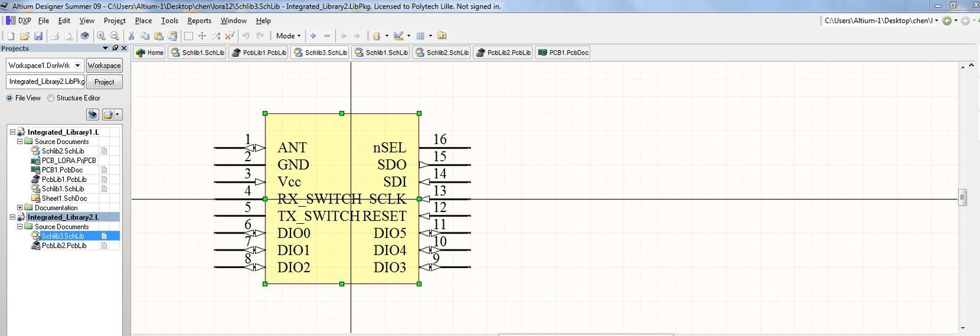Image resolution: width=980 pixels, height=336 pixels.
Task: Click the Workspace button
Action: coord(104,66)
